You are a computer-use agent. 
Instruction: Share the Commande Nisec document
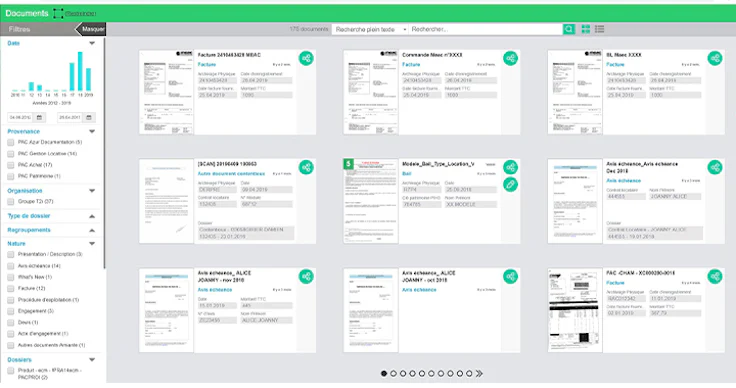click(x=511, y=59)
